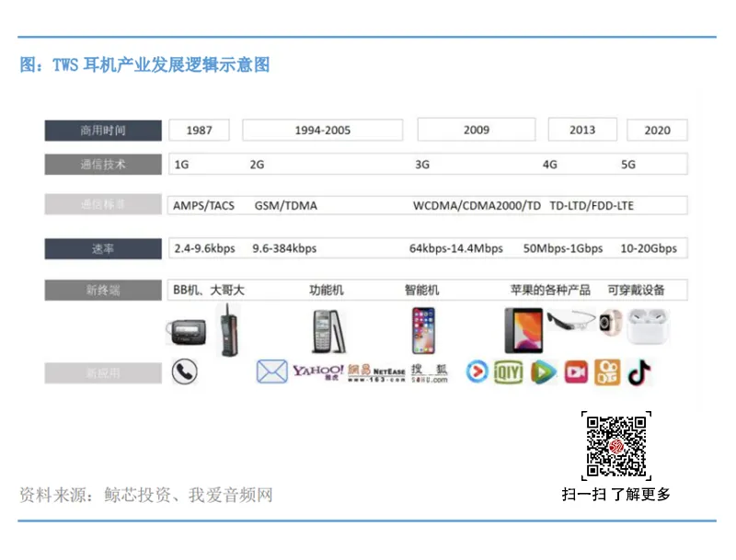Viewport: 736px width, 560px height.
Task: Click the TikTok logo
Action: point(639,372)
